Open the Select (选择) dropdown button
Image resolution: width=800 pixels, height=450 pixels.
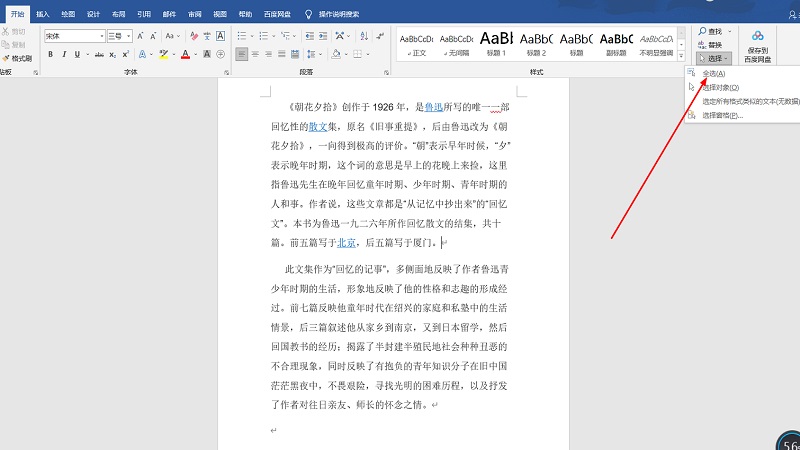point(711,58)
